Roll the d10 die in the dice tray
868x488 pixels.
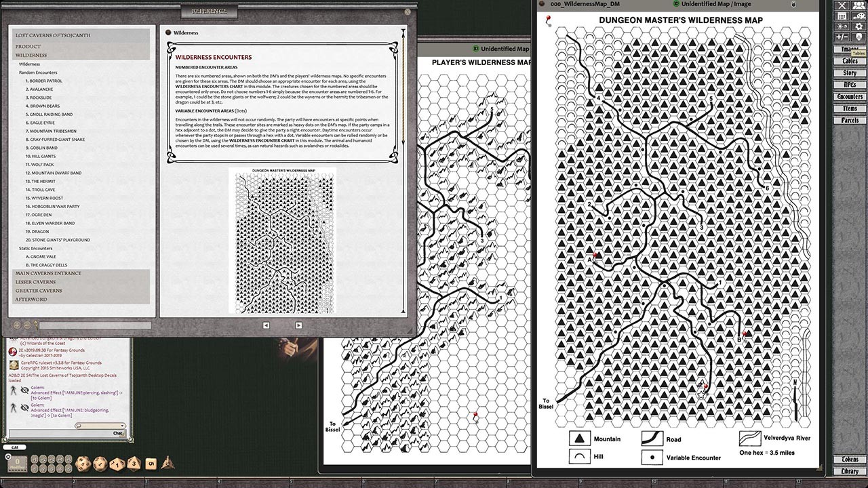116,464
